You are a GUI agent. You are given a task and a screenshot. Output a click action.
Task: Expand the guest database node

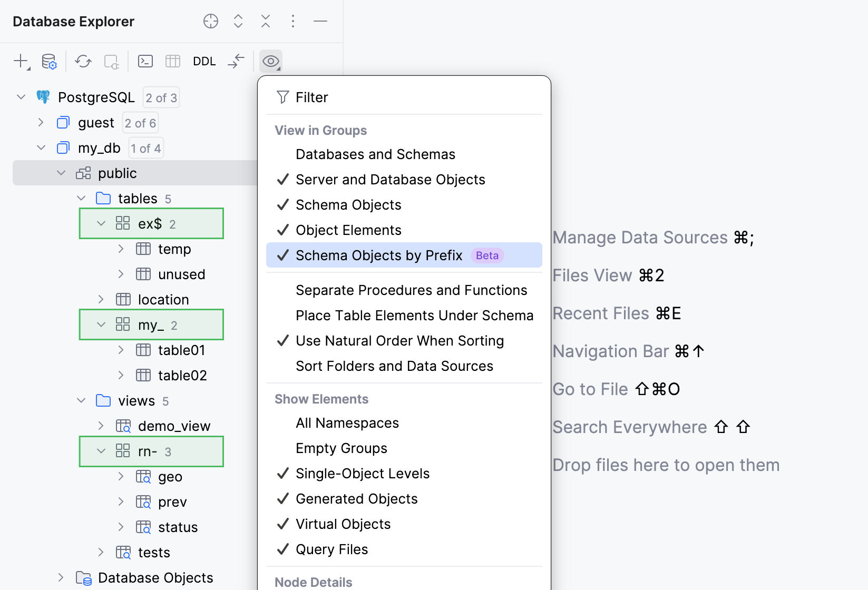click(41, 123)
